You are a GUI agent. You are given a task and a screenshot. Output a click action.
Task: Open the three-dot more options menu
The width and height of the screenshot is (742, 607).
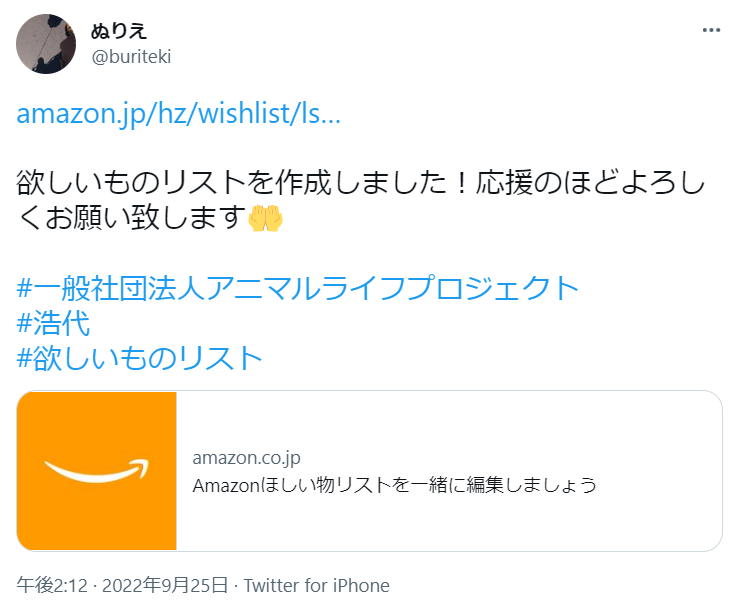[x=711, y=30]
